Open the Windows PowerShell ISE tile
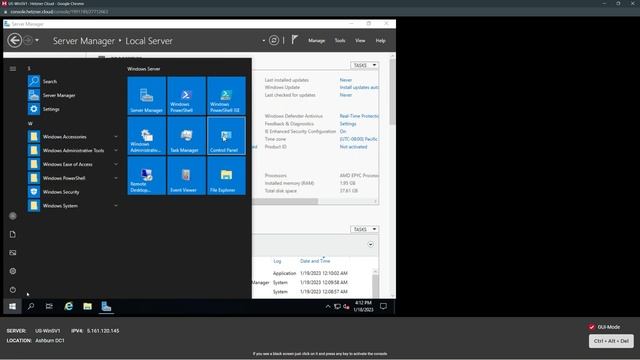 226,96
